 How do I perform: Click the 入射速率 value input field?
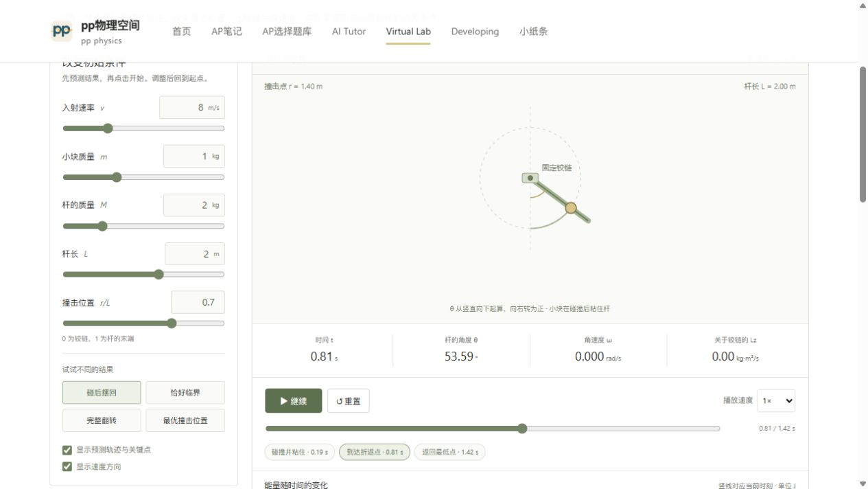click(x=192, y=108)
